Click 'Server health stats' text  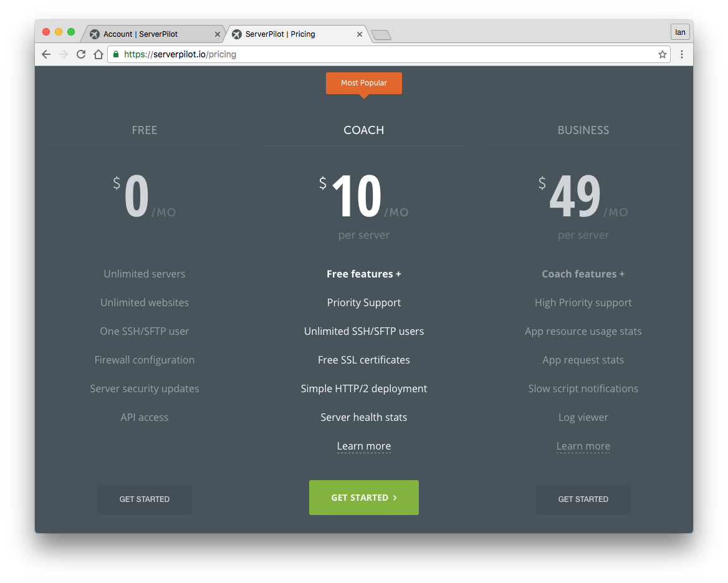(364, 418)
